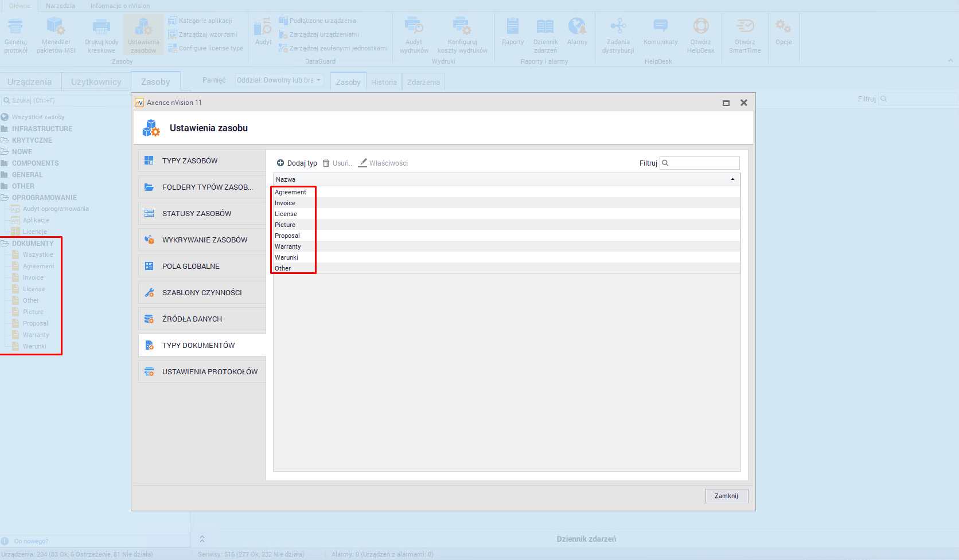Open Pola globalne icon

click(149, 266)
